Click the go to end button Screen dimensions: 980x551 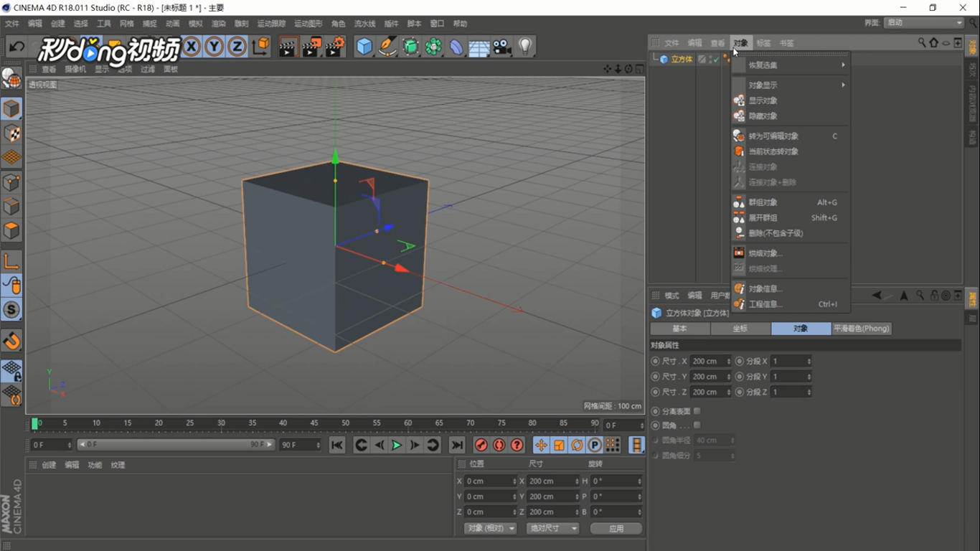point(457,446)
